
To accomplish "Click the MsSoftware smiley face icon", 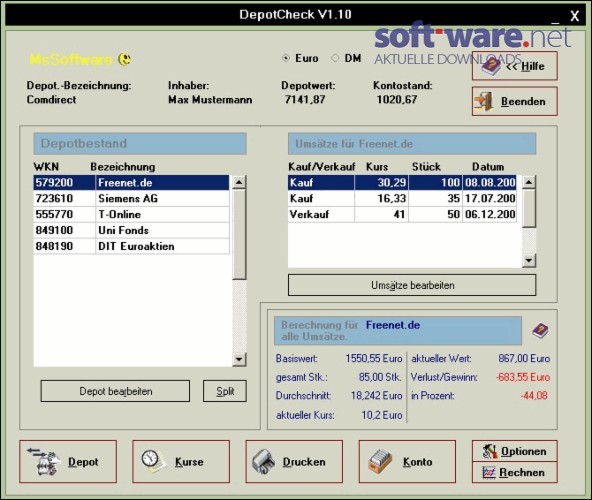I will pyautogui.click(x=125, y=59).
